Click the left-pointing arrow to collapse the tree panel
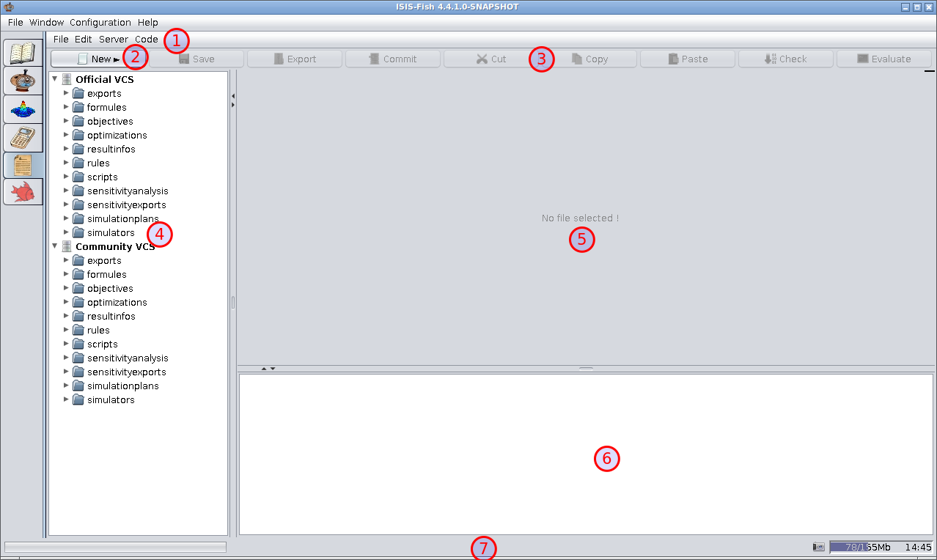937x560 pixels. point(232,96)
